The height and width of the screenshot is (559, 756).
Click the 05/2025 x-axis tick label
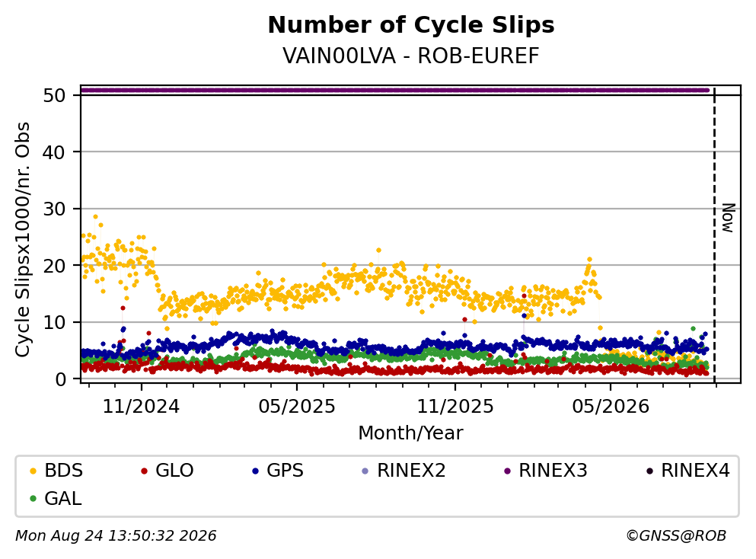point(296,407)
